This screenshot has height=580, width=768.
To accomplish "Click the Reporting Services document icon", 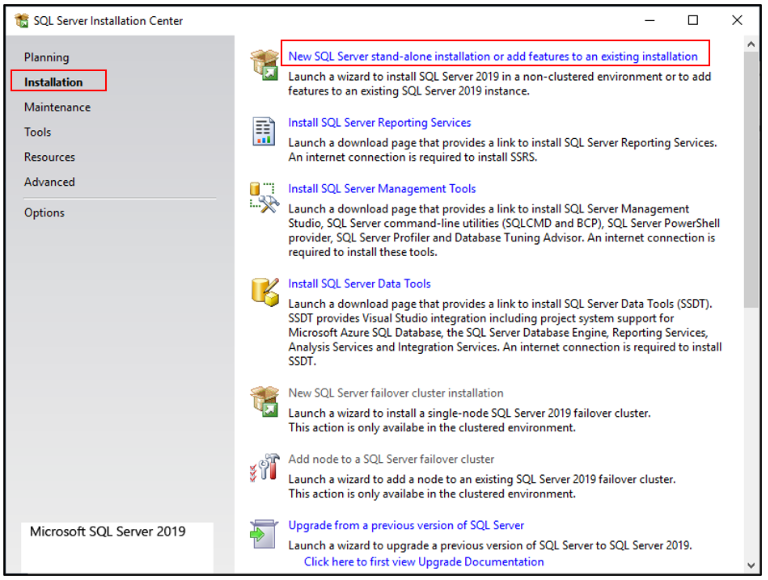I will (x=264, y=131).
